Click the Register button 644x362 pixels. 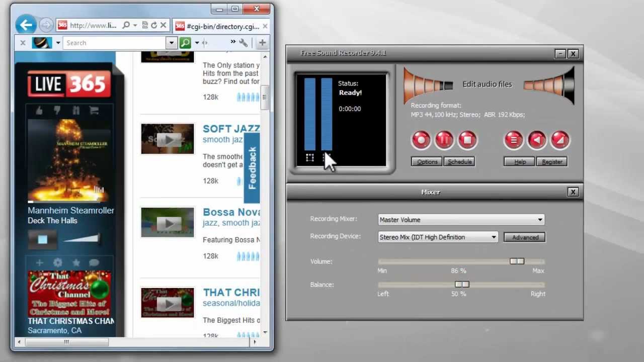click(552, 162)
